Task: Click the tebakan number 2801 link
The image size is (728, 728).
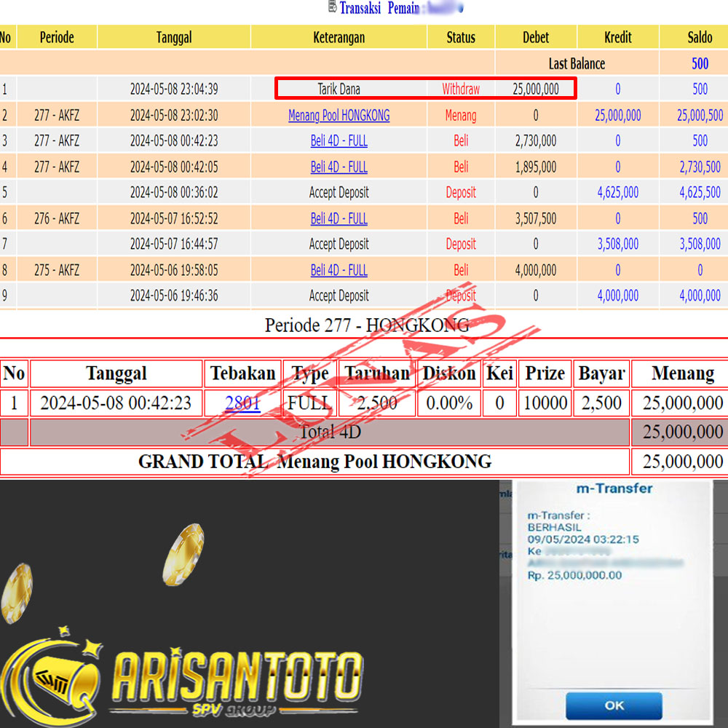Action: coord(242,403)
